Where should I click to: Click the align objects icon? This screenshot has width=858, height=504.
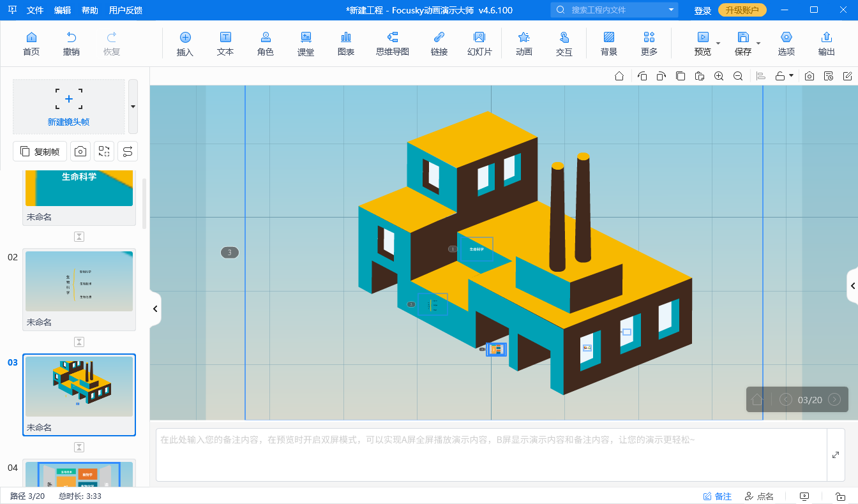click(x=760, y=76)
